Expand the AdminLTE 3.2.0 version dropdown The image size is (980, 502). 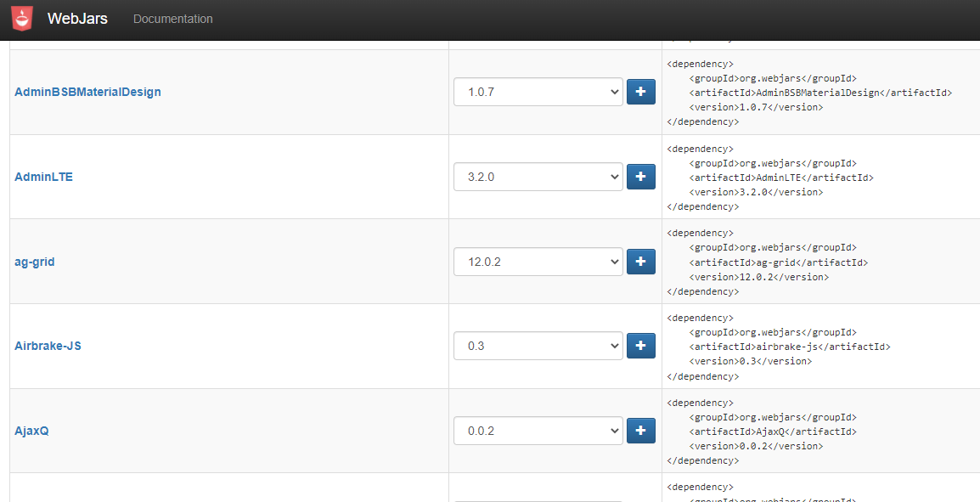538,177
